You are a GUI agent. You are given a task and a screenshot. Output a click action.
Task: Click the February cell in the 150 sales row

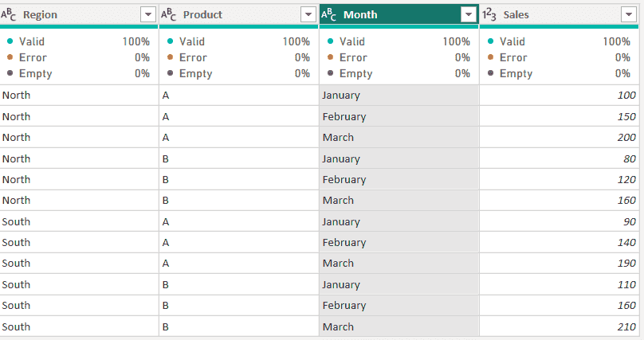pos(399,116)
